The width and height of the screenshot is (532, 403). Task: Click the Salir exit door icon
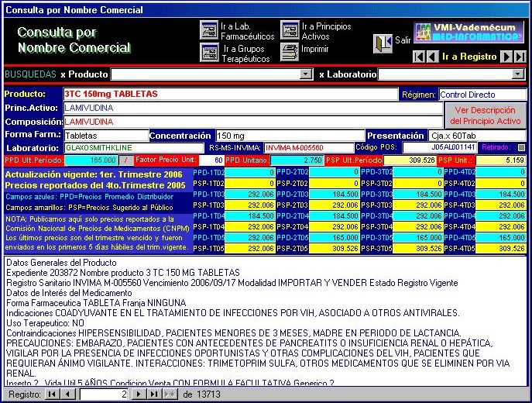(383, 43)
